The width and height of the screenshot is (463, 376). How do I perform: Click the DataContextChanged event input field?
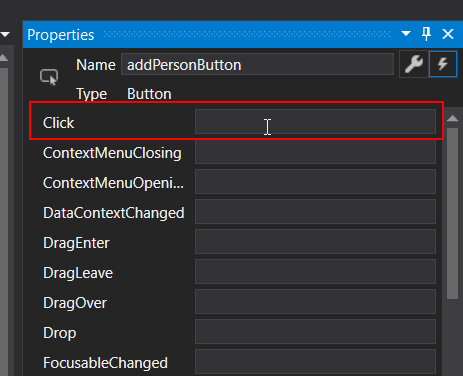click(x=315, y=212)
